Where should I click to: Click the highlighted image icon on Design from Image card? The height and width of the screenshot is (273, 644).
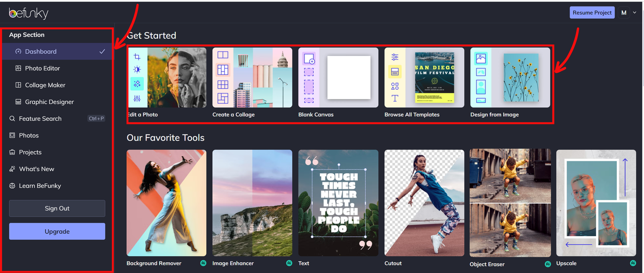481,58
